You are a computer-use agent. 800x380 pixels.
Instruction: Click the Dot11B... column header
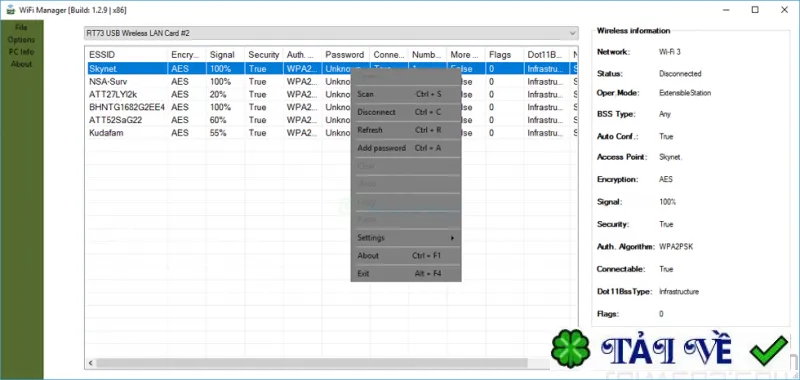point(547,55)
